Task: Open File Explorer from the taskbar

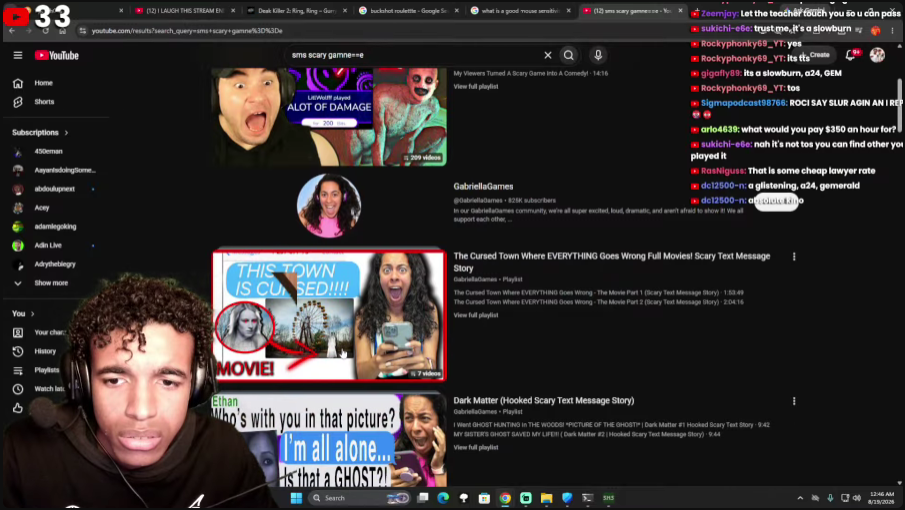Action: [x=547, y=498]
